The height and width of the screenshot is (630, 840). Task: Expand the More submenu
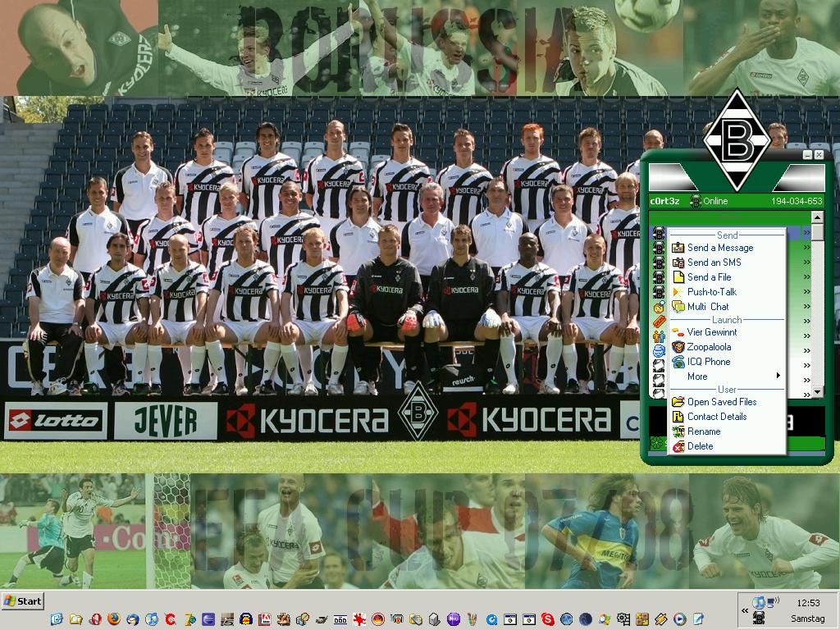(x=727, y=376)
